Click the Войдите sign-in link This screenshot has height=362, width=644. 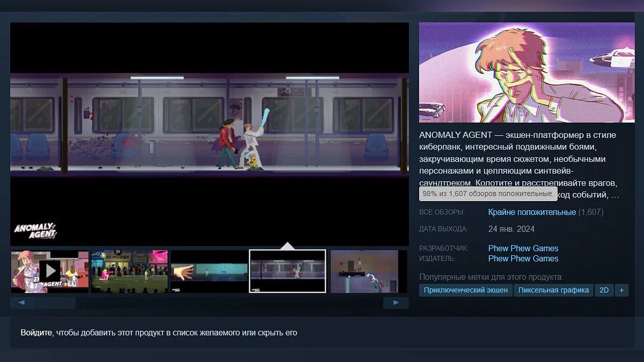(x=36, y=333)
